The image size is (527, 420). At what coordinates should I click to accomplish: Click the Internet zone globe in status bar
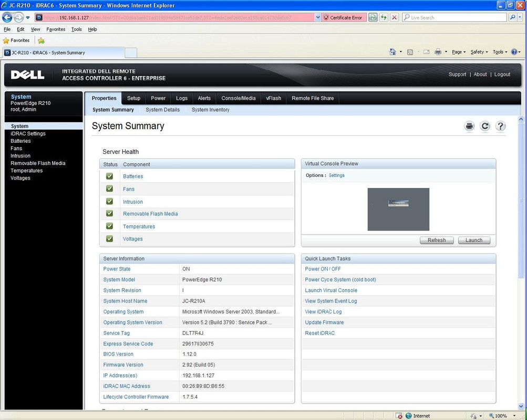coord(409,416)
